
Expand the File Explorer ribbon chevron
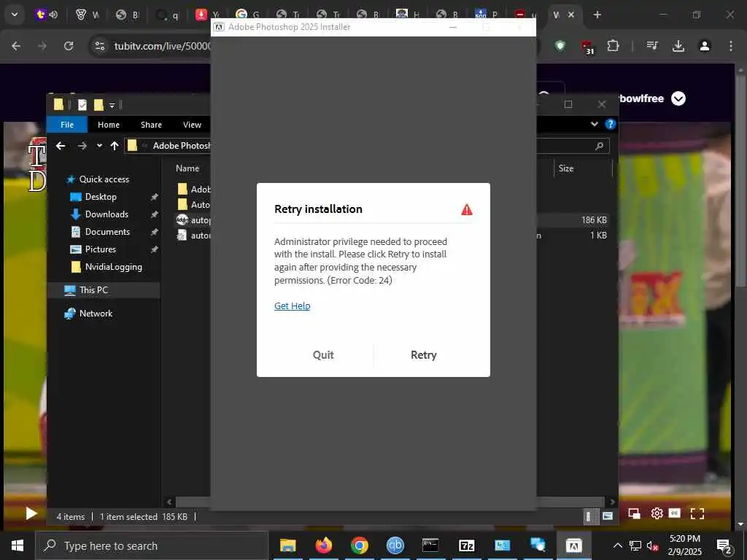(594, 124)
